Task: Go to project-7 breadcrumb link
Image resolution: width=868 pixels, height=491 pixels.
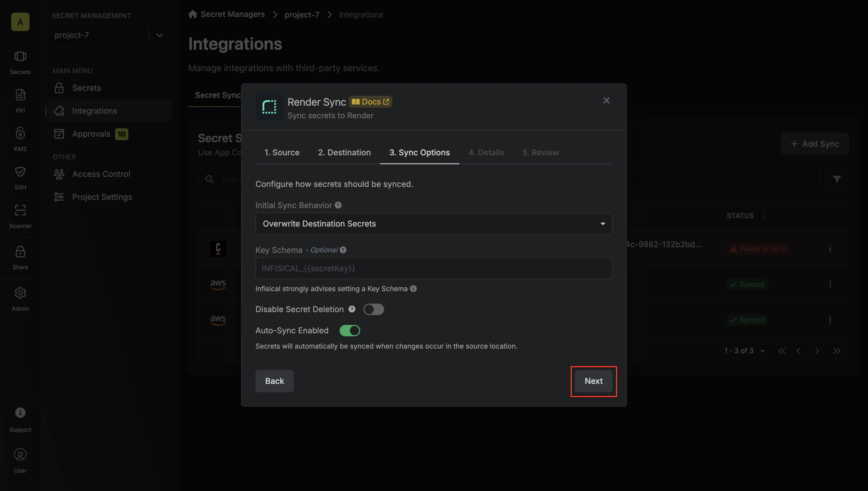Action: click(x=302, y=15)
